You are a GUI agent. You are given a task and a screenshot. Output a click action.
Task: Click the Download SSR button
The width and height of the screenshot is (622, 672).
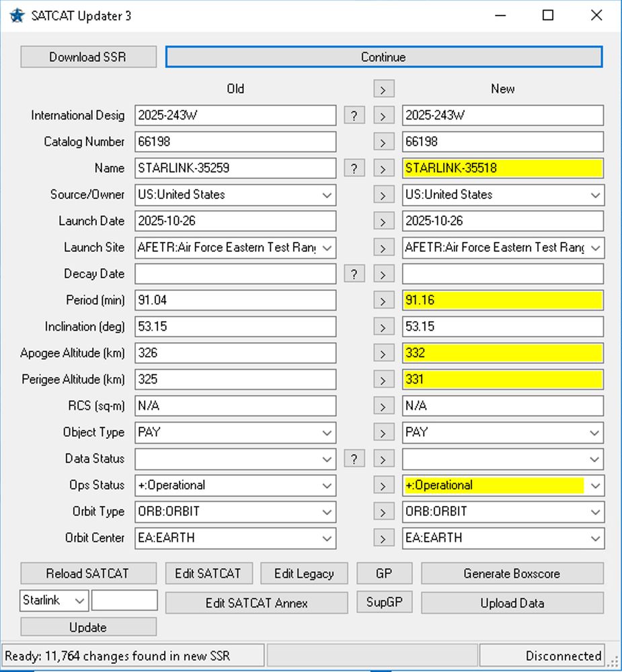88,57
